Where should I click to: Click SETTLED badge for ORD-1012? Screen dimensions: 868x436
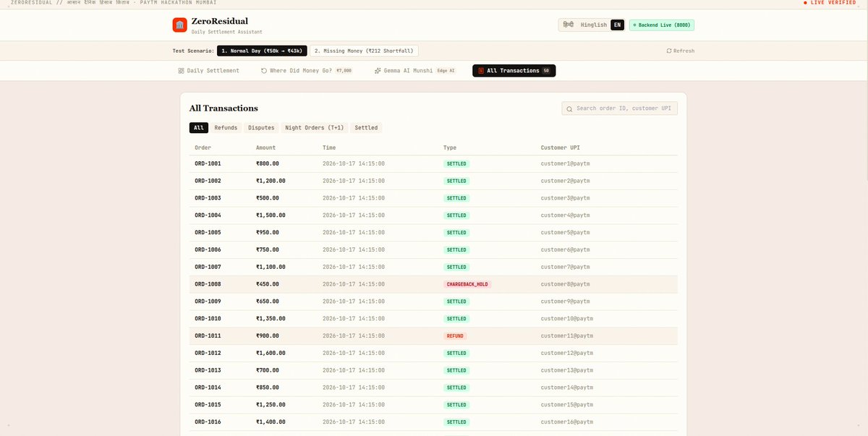456,353
